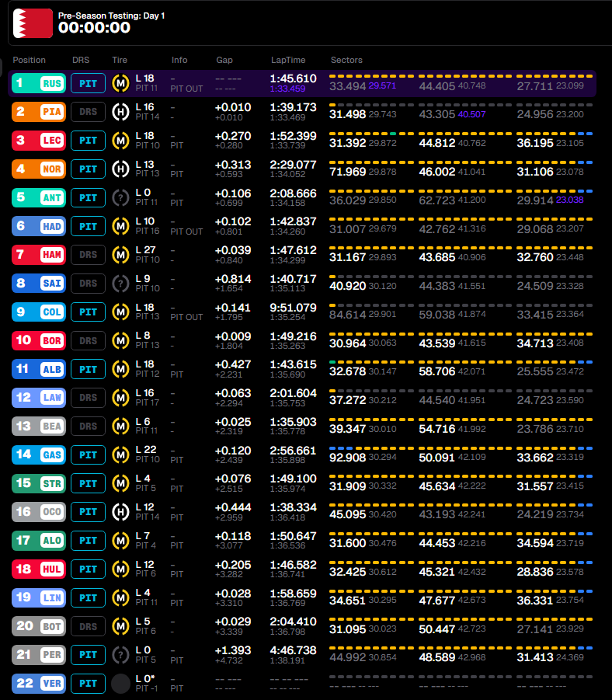612x700 pixels.
Task: Click the unknown tire icon in SAI row
Action: pos(120,283)
